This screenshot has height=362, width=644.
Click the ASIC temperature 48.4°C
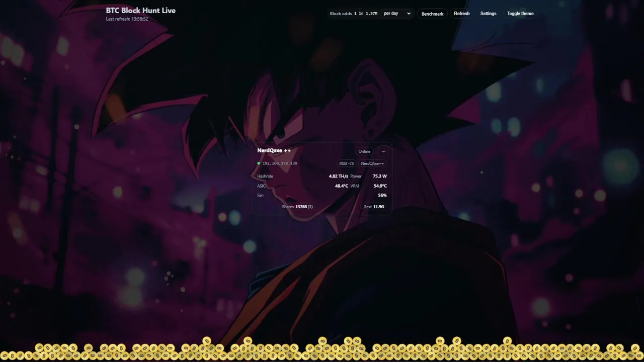342,186
